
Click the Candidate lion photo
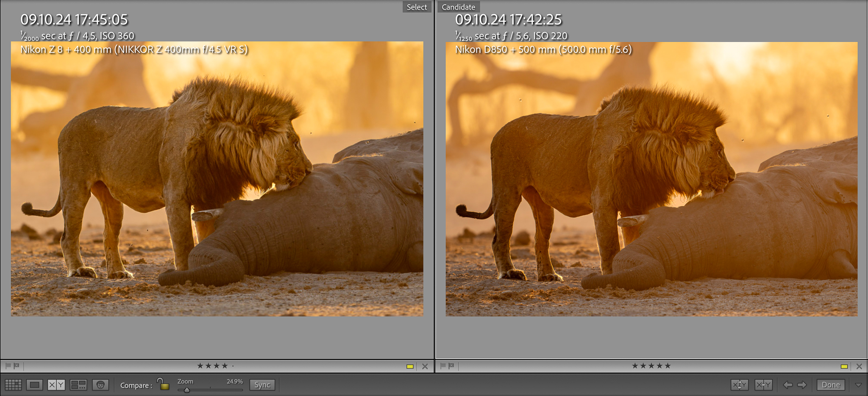coord(651,179)
